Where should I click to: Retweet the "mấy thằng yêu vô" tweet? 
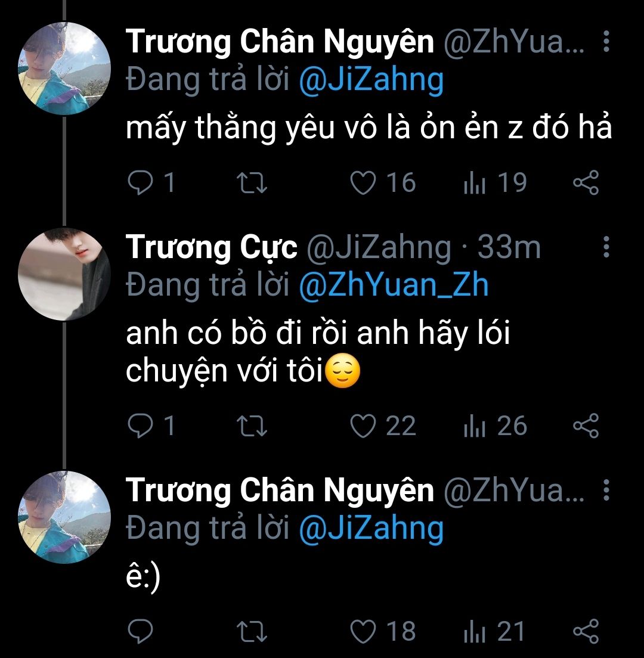[252, 182]
